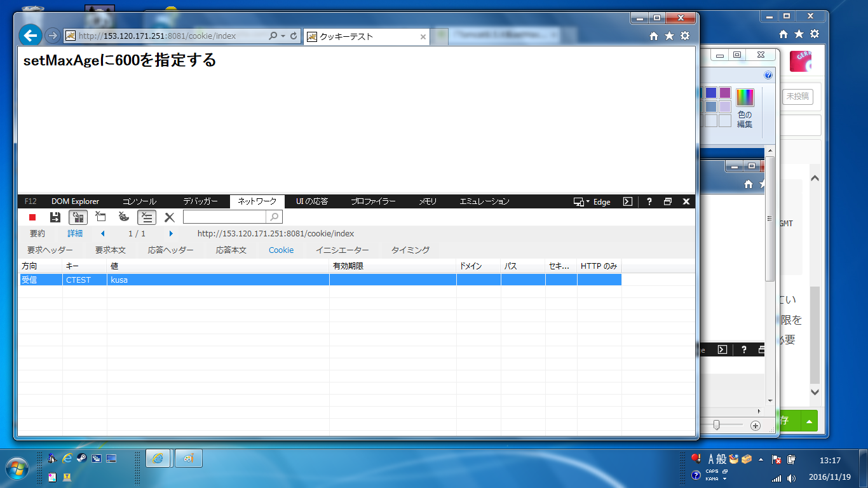The height and width of the screenshot is (488, 868).
Task: Toggle always refresh from server
Action: click(79, 217)
